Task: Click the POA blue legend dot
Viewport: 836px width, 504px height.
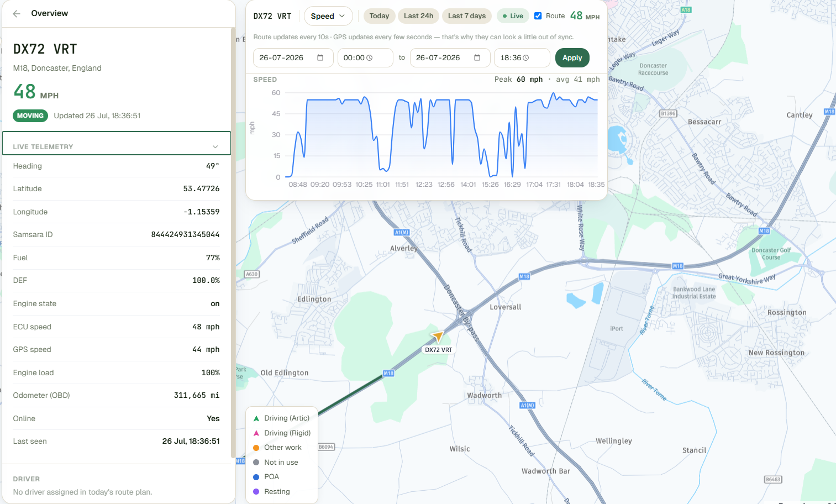Action: click(256, 477)
